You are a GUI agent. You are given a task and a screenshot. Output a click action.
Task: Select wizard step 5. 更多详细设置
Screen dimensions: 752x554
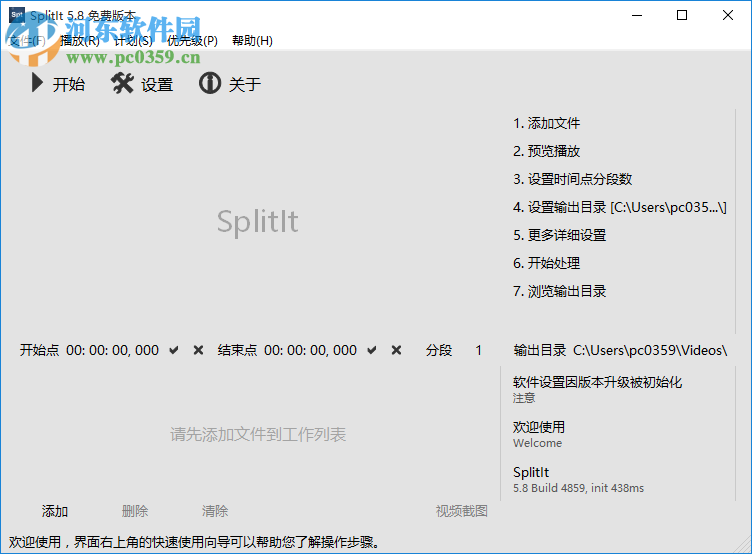(x=559, y=235)
